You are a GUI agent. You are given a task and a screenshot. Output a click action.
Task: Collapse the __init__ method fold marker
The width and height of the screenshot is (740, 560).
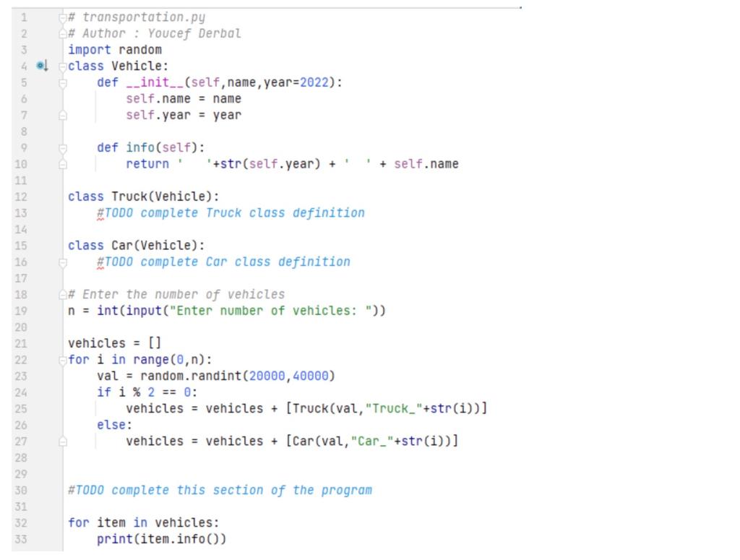pos(63,83)
